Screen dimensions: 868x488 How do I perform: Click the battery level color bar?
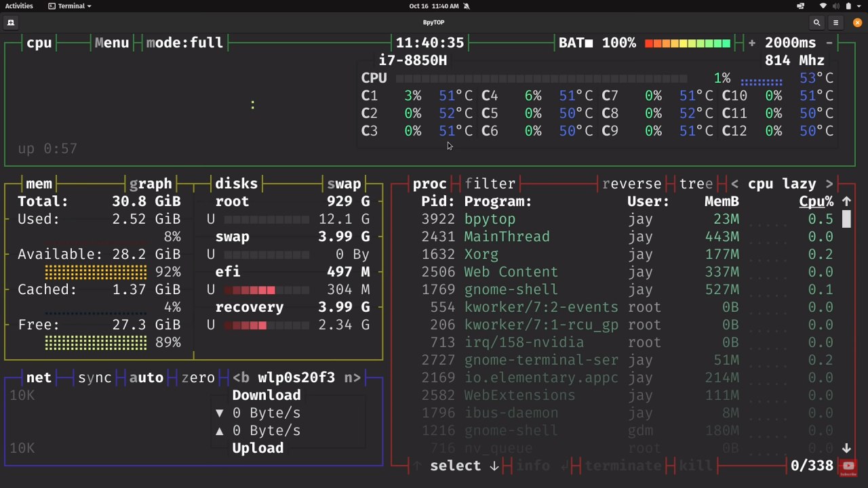[x=688, y=43]
